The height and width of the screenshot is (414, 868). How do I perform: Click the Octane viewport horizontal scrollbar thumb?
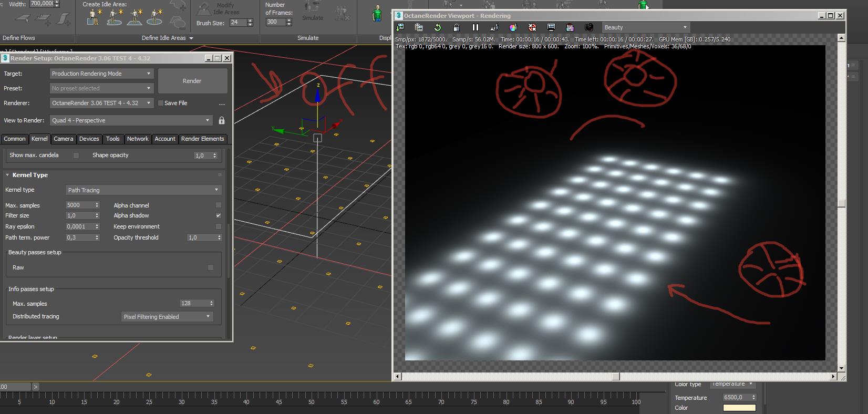coord(616,376)
